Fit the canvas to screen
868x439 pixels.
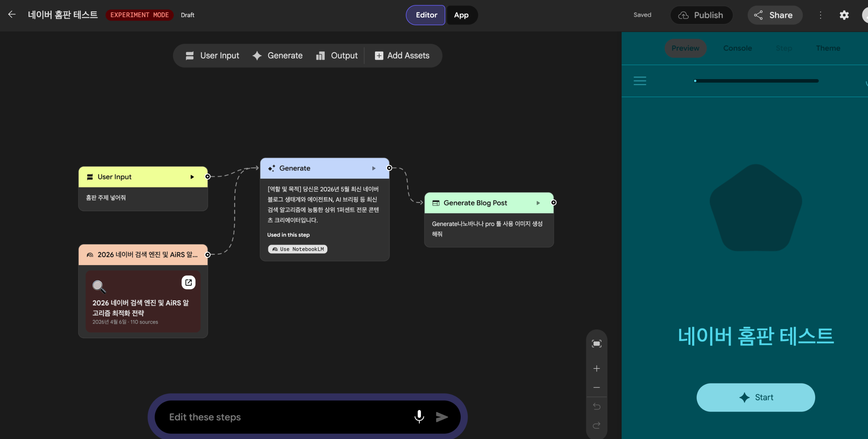click(596, 344)
